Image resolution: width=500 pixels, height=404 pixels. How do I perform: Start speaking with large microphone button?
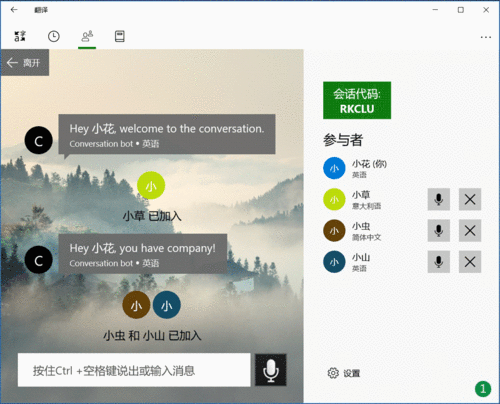pos(271,370)
